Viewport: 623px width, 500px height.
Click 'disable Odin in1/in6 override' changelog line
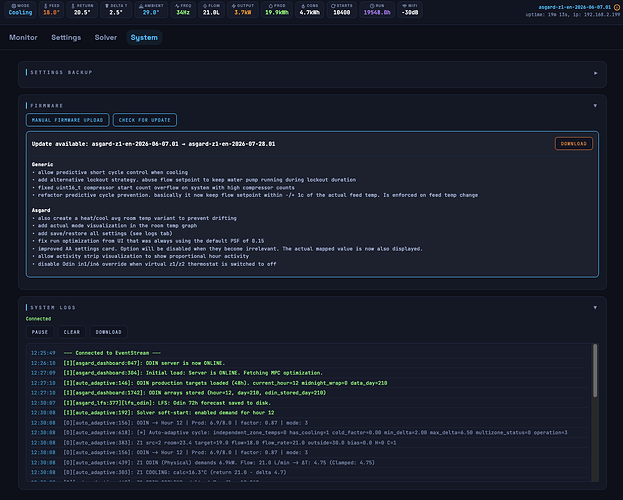[154, 264]
